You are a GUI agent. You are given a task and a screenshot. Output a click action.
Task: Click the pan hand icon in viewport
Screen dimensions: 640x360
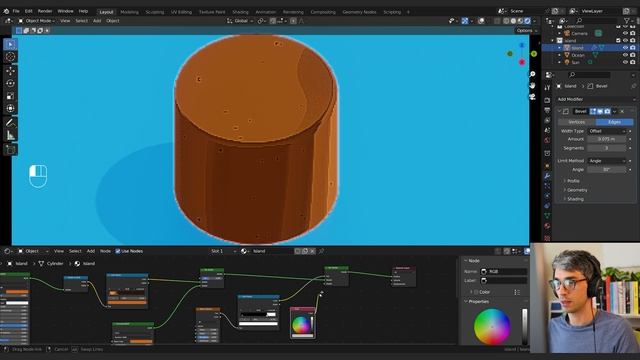(x=532, y=85)
